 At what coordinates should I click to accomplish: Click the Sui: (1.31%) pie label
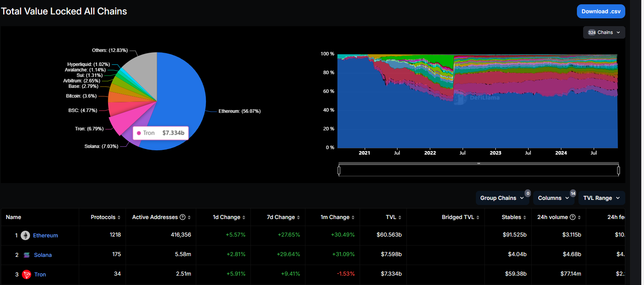coord(90,75)
